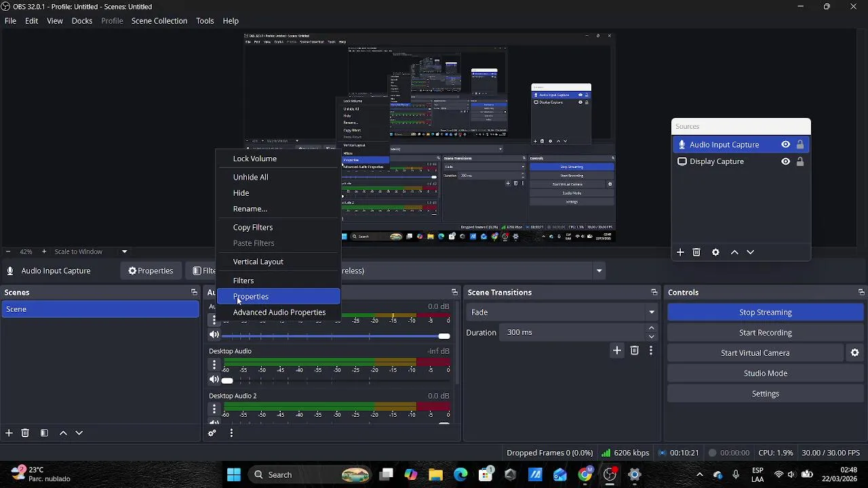Expand the device dropdown in source toolbar
Image resolution: width=868 pixels, height=488 pixels.
[x=599, y=271]
